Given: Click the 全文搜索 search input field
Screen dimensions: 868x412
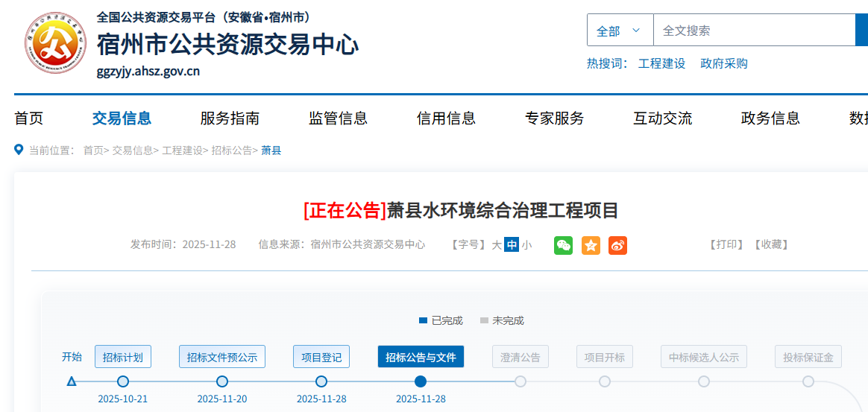Looking at the screenshot, I should (753, 31).
